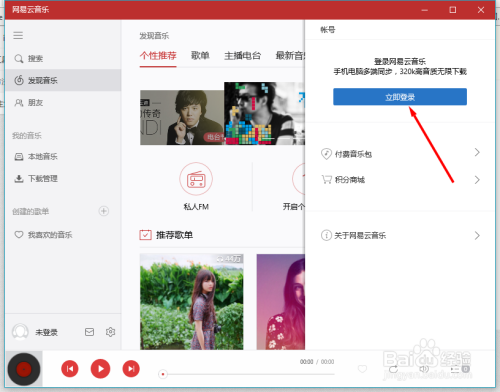Click the 帐号 panel title
The width and height of the screenshot is (500, 392).
[328, 30]
